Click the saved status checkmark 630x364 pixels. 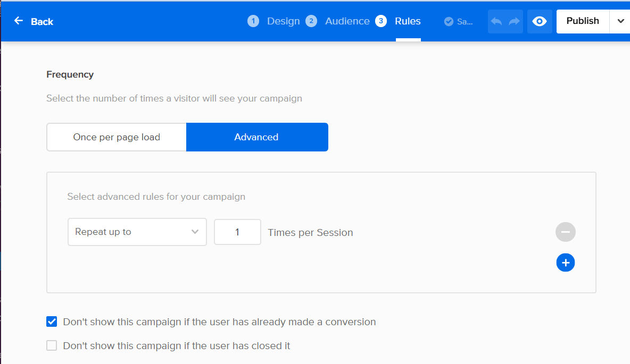click(449, 22)
